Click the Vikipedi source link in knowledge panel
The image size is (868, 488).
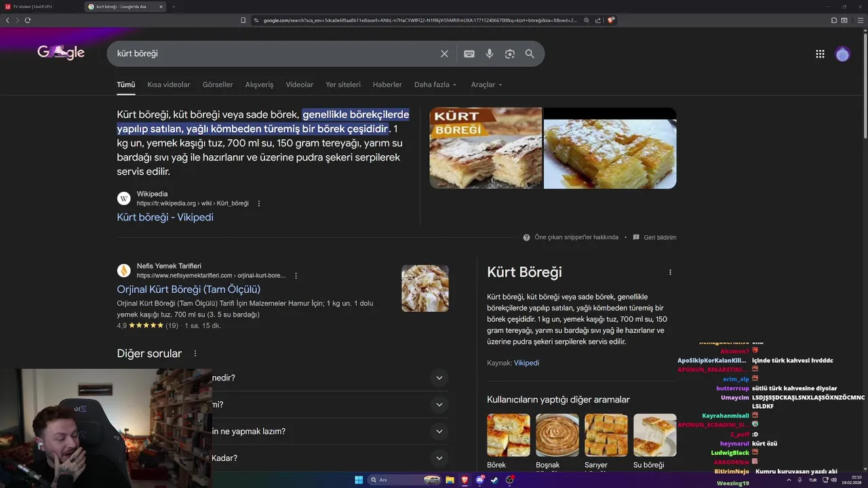click(526, 363)
